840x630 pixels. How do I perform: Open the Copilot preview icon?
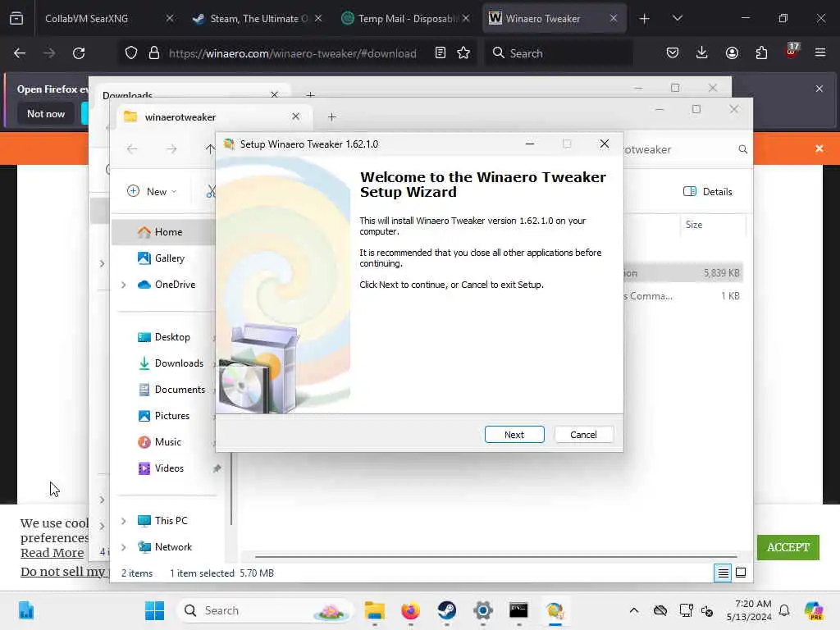(x=814, y=610)
